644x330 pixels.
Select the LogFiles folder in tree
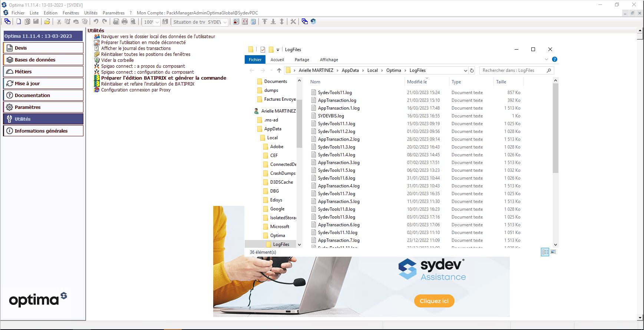coord(281,244)
